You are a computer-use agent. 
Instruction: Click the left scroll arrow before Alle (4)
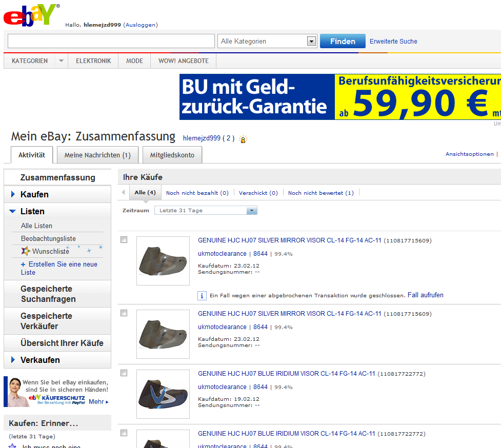point(124,192)
